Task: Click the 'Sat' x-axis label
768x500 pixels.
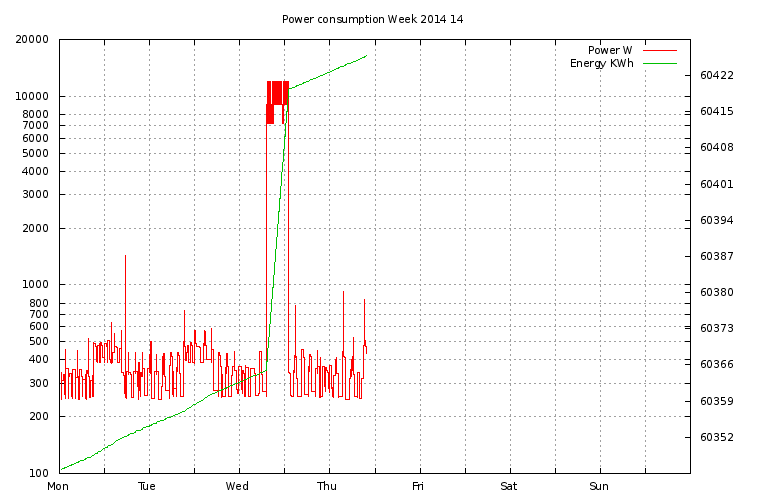Action: pos(508,486)
